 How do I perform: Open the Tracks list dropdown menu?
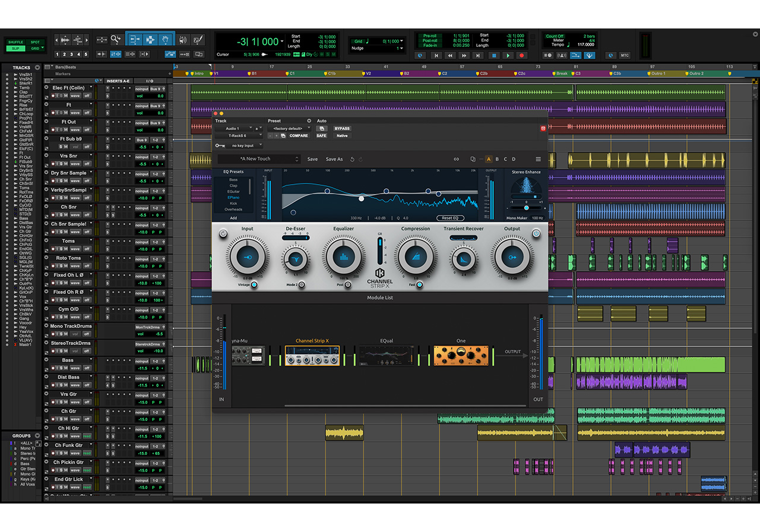(x=37, y=68)
